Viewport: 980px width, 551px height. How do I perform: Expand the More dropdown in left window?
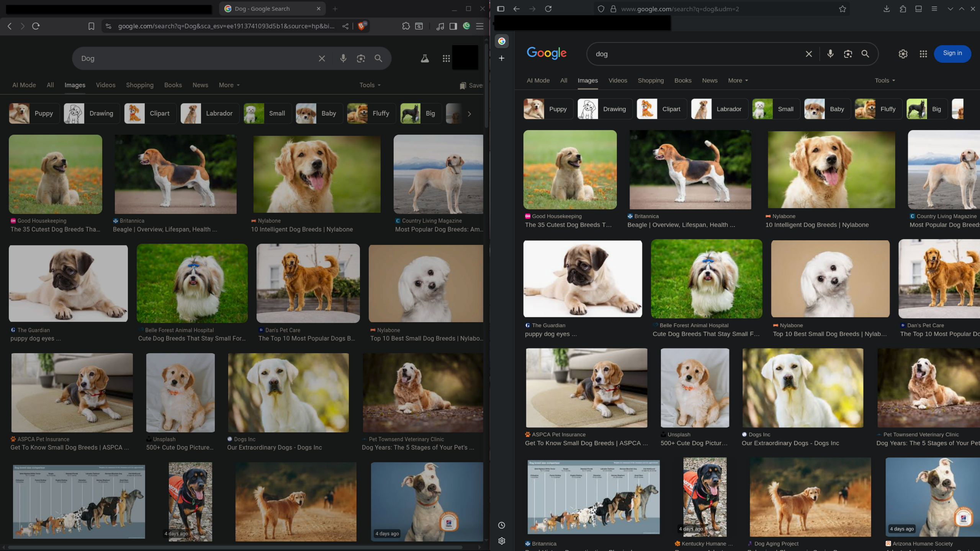coord(229,85)
